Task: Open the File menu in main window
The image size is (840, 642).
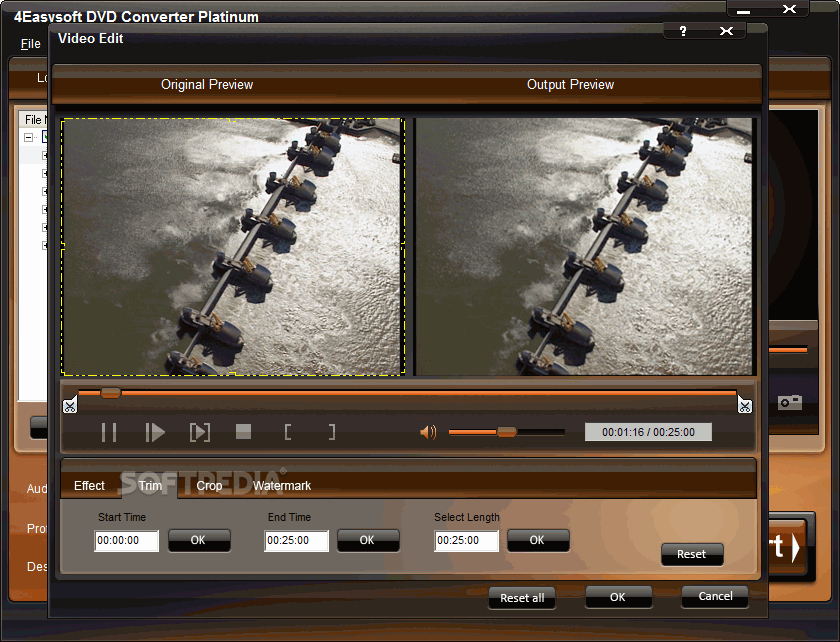Action: coord(31,44)
